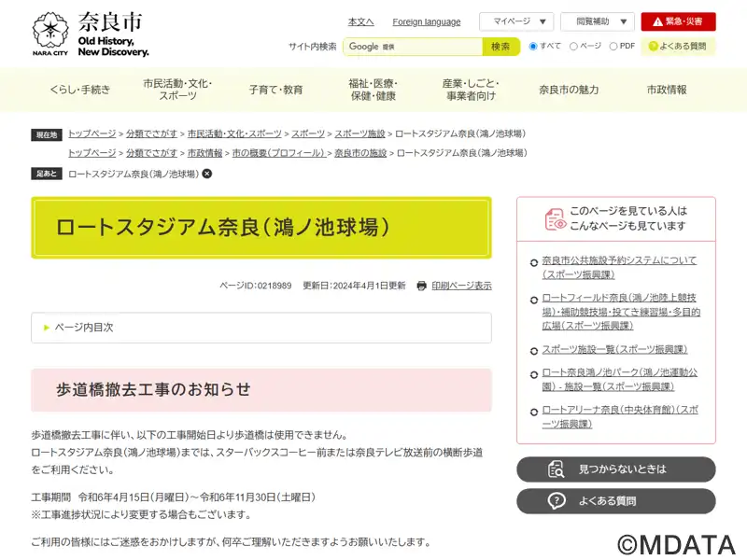
Task: Open the マイページ dropdown
Action: (516, 21)
